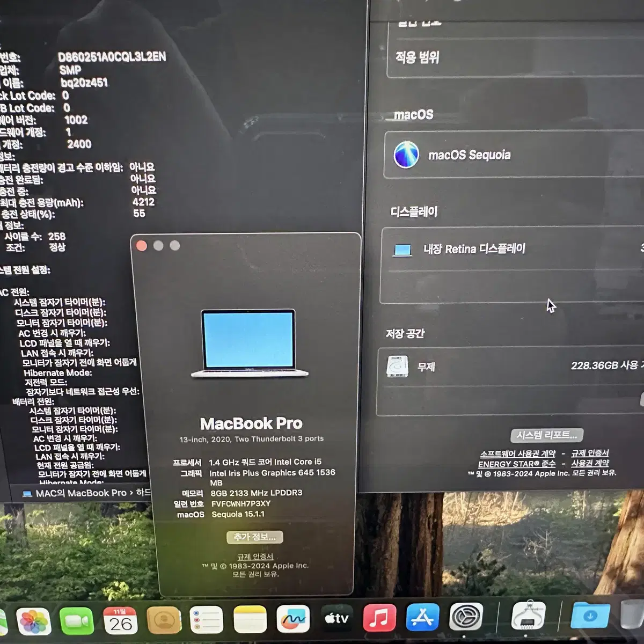
Task: Open the Contacts app in the Dock
Action: pyautogui.click(x=164, y=620)
